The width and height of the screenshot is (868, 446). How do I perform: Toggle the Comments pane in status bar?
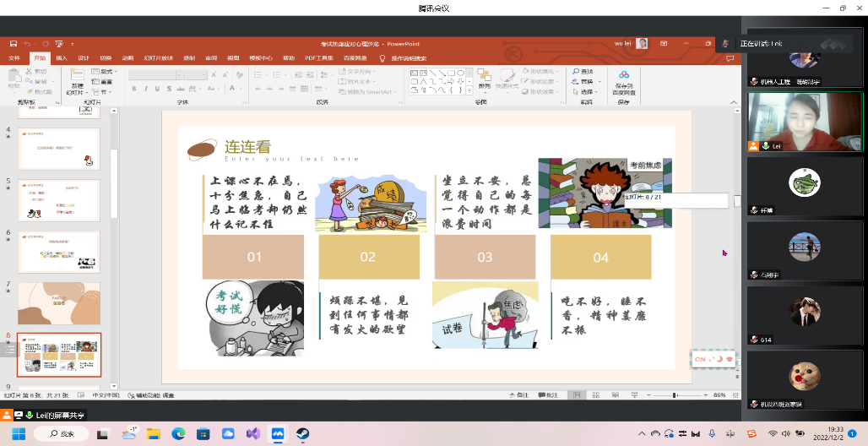tap(549, 394)
